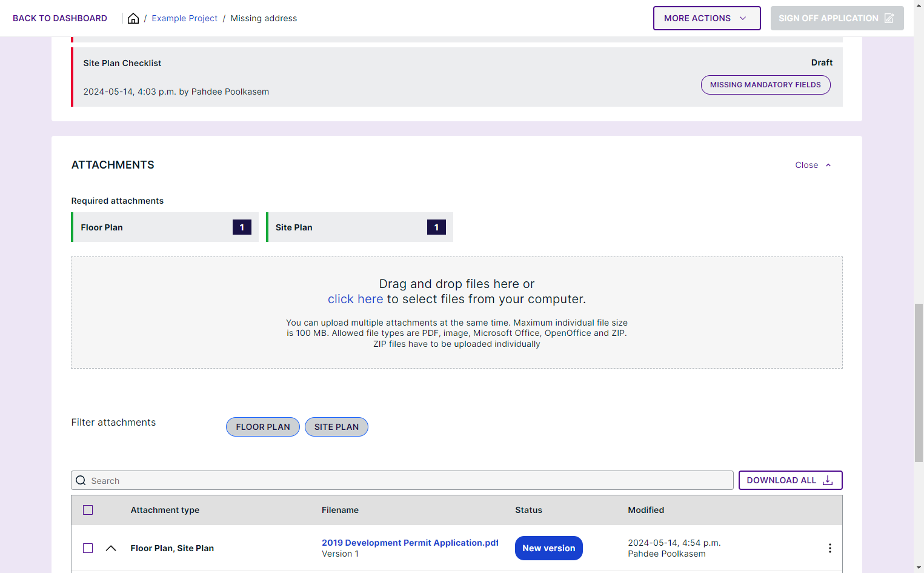Click the vertical scrollbar thumb
924x573 pixels.
click(x=919, y=383)
